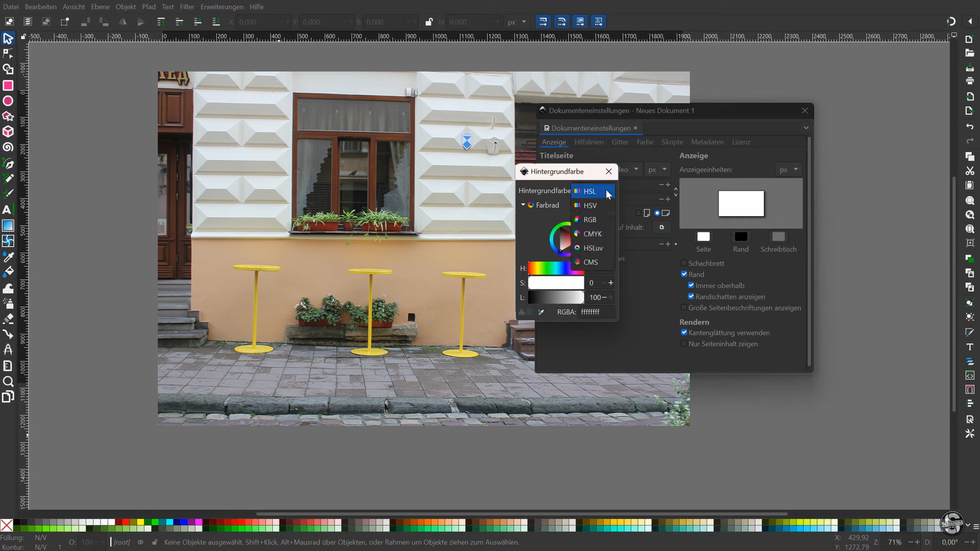Open the XML editor from the right sidebar
Viewport: 980px width, 551px height.
point(970,376)
